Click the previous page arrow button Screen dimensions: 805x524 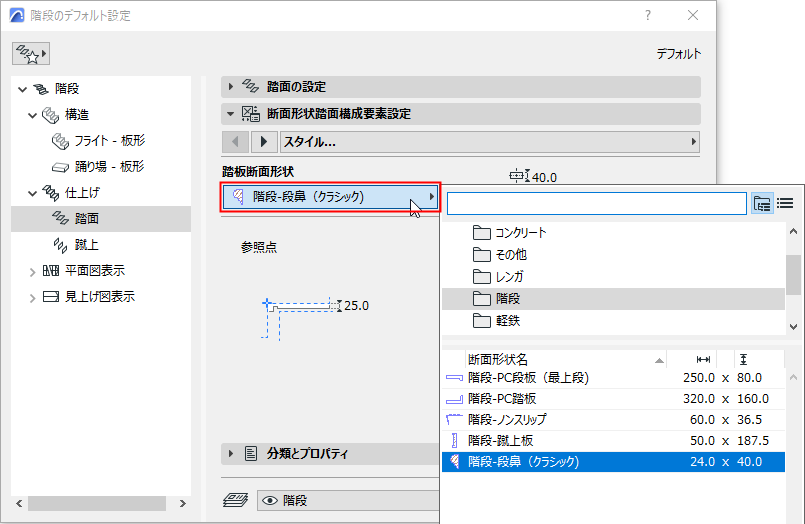(236, 142)
